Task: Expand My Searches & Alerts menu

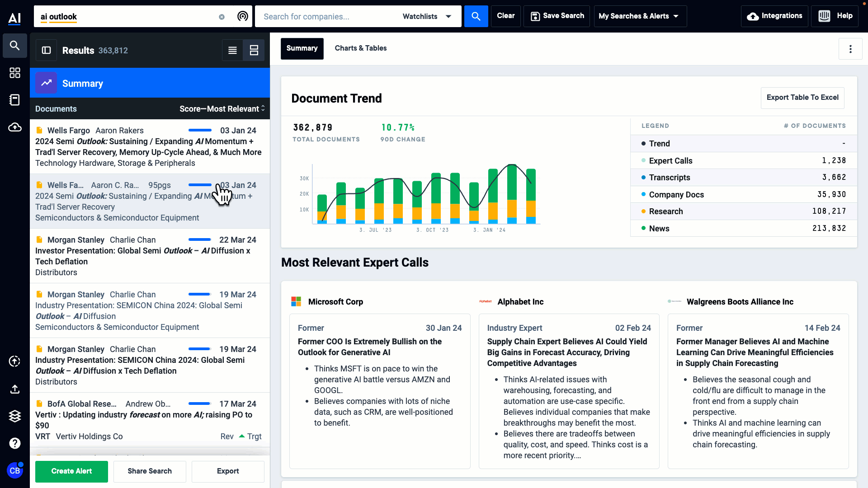Action: [x=640, y=16]
